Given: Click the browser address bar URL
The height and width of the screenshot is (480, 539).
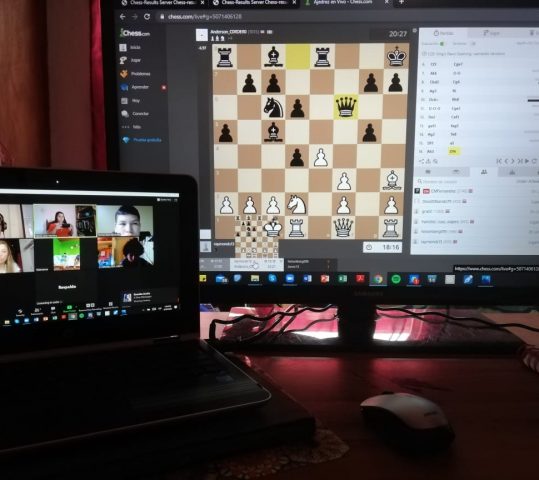Looking at the screenshot, I should [205, 17].
